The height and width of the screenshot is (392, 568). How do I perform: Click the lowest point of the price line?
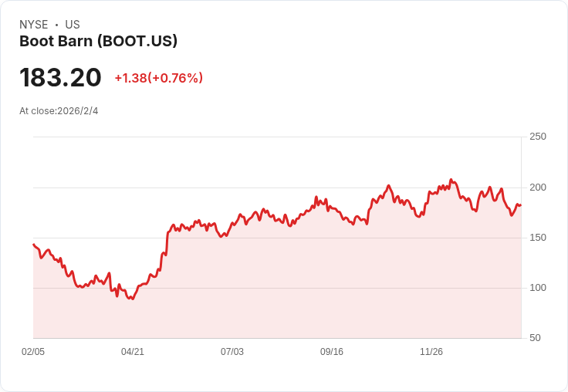pyautogui.click(x=132, y=299)
